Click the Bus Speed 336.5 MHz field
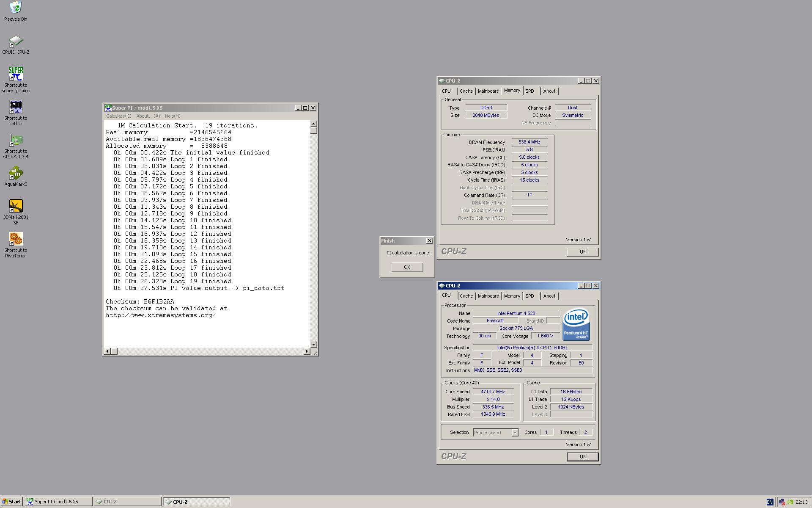 [493, 407]
